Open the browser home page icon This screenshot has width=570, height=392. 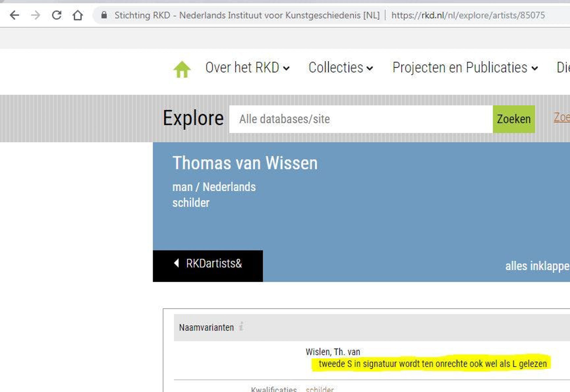(78, 15)
